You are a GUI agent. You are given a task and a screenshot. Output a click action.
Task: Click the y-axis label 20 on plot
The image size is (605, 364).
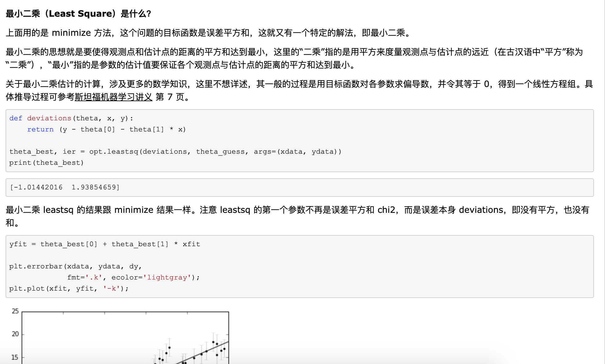click(x=15, y=334)
